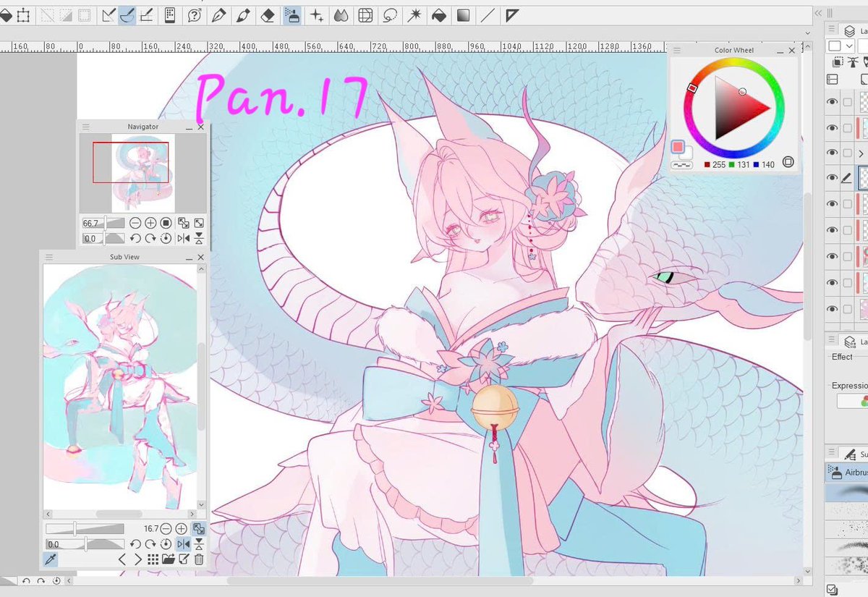Click the smartphone-shaped icon in the toolbar

pos(170,14)
